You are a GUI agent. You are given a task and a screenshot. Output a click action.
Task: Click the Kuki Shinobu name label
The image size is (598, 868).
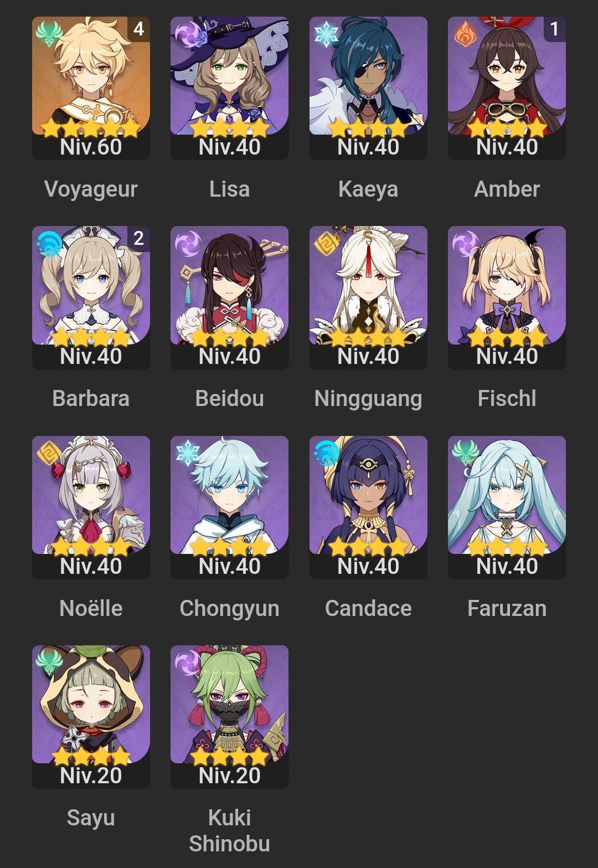coord(229,830)
